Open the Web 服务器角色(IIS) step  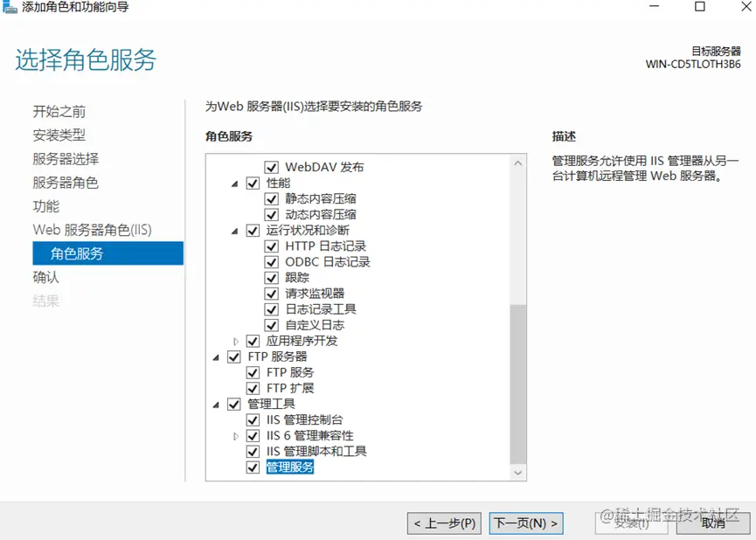tap(92, 230)
